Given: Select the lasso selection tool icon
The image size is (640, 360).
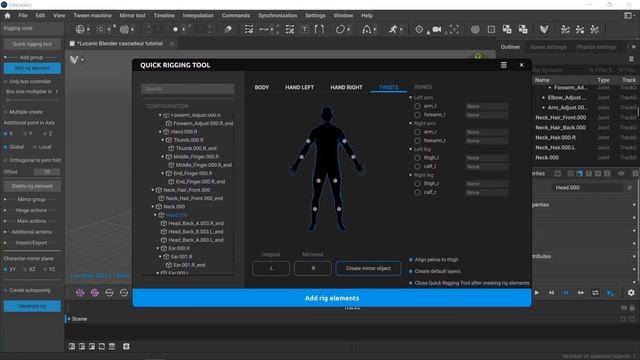Looking at the screenshot, I should tap(340, 29).
